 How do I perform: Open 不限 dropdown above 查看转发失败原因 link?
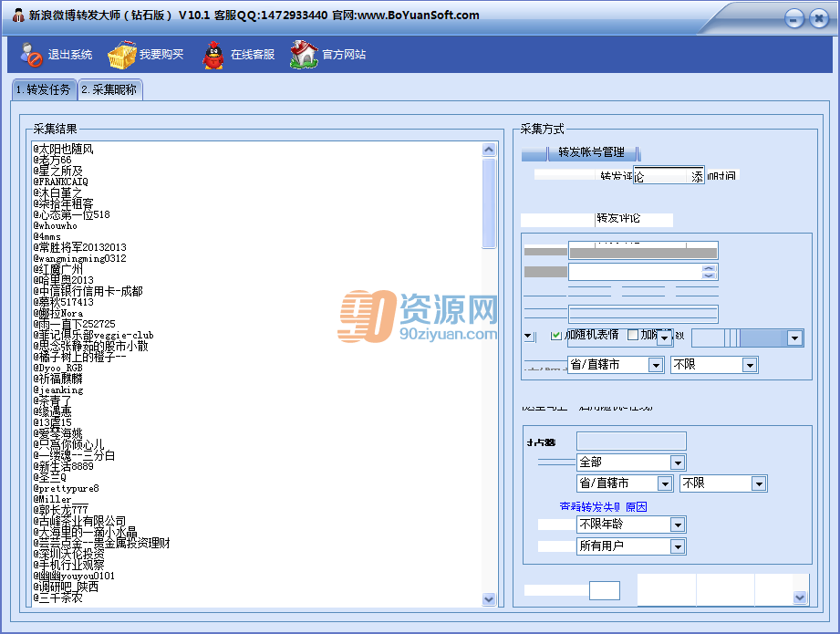tap(759, 483)
